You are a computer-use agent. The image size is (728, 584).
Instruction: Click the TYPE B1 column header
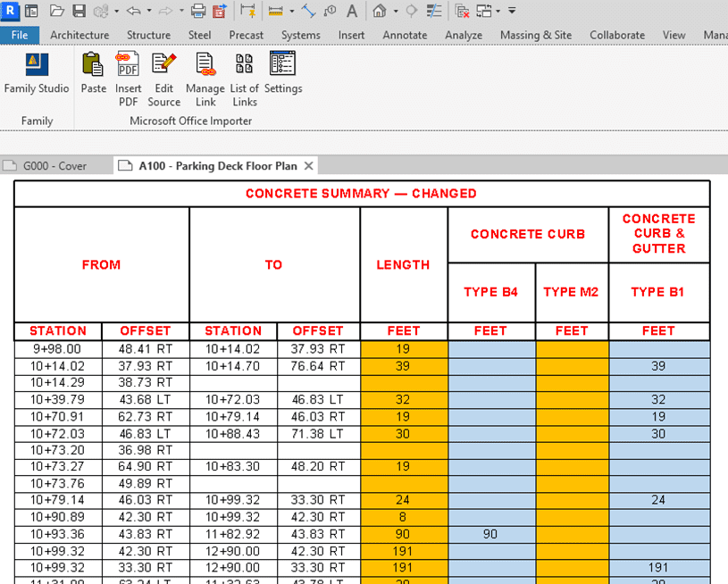[658, 292]
